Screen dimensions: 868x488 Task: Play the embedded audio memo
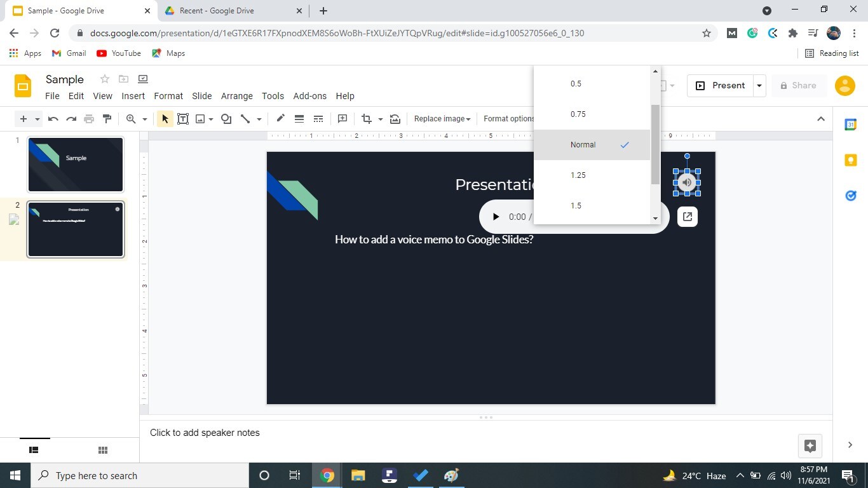(x=496, y=216)
